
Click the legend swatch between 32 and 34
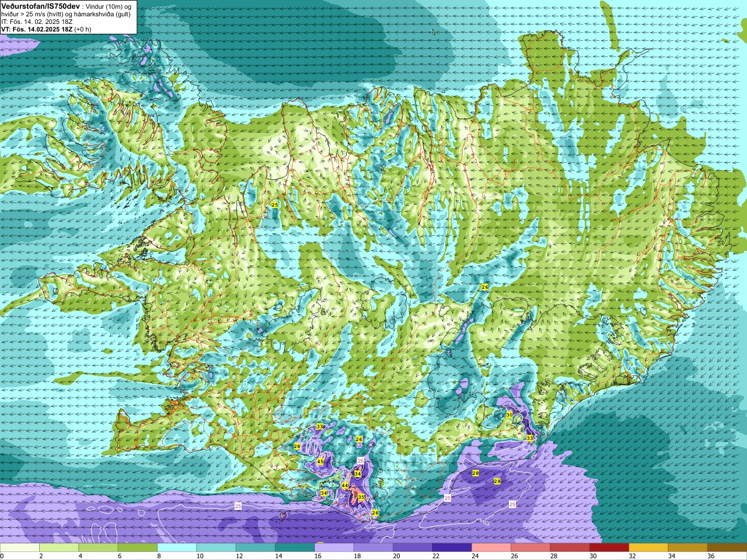pyautogui.click(x=648, y=548)
